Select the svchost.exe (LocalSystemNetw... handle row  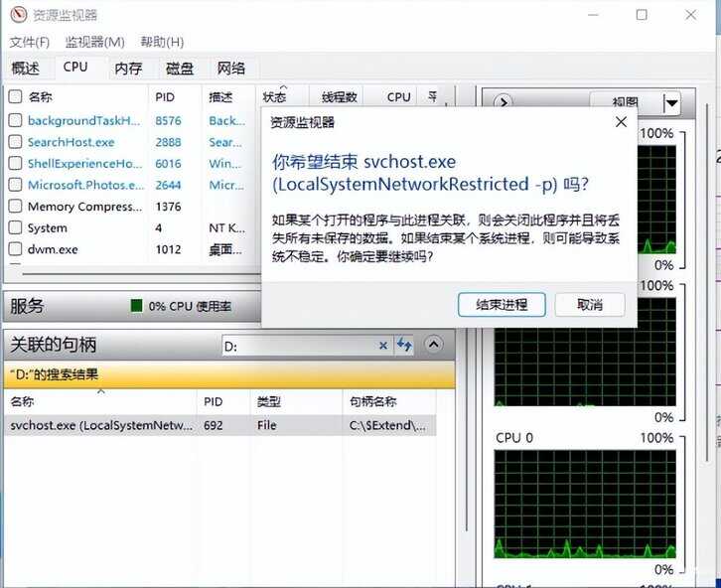point(219,425)
